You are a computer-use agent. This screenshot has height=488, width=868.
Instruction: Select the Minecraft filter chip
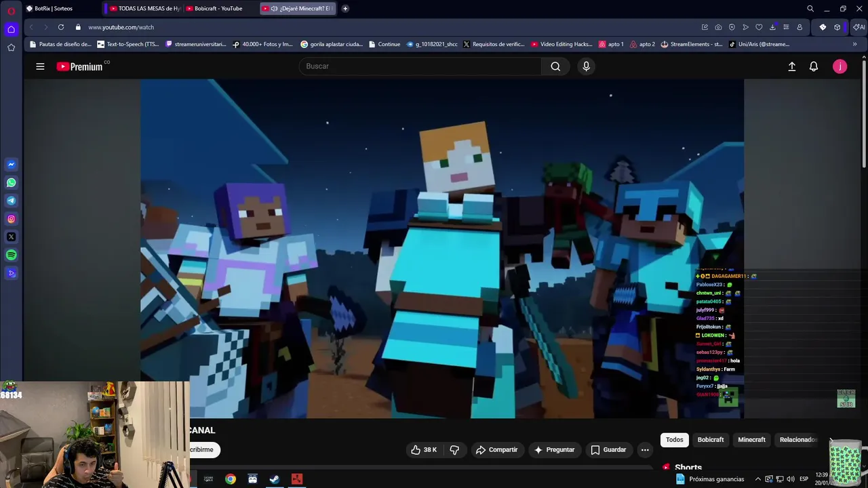tap(751, 440)
